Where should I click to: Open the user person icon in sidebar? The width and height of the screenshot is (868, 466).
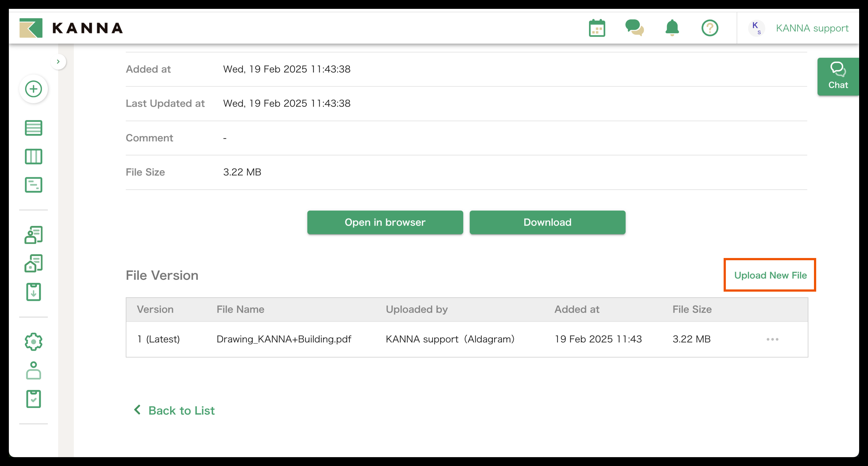tap(33, 370)
